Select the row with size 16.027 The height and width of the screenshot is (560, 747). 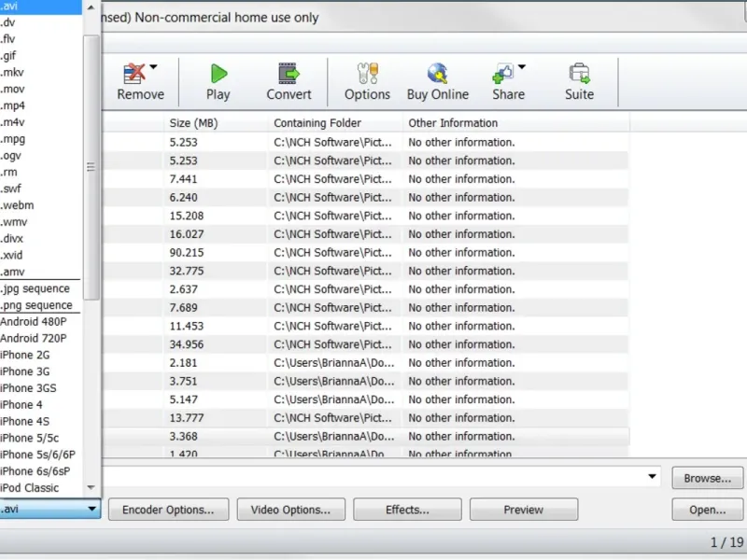point(365,234)
